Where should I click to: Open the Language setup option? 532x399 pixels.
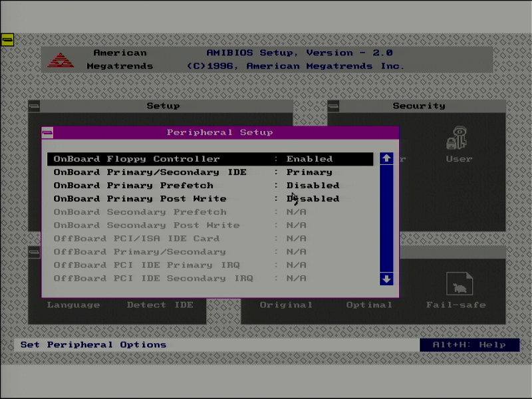click(74, 305)
